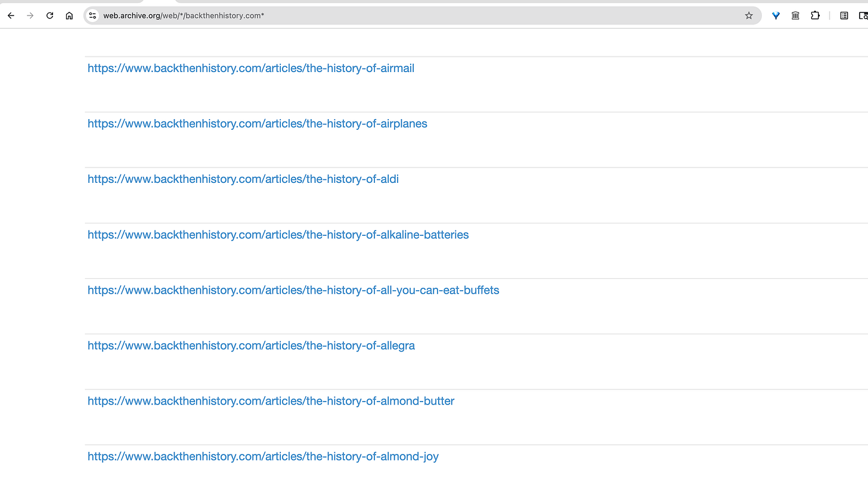The width and height of the screenshot is (868, 495).
Task: Open the-history-of-allegra archive link
Action: coord(251,345)
